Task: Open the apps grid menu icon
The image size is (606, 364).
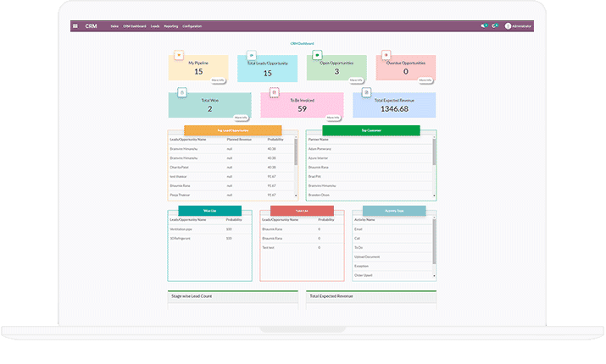Action: click(75, 26)
